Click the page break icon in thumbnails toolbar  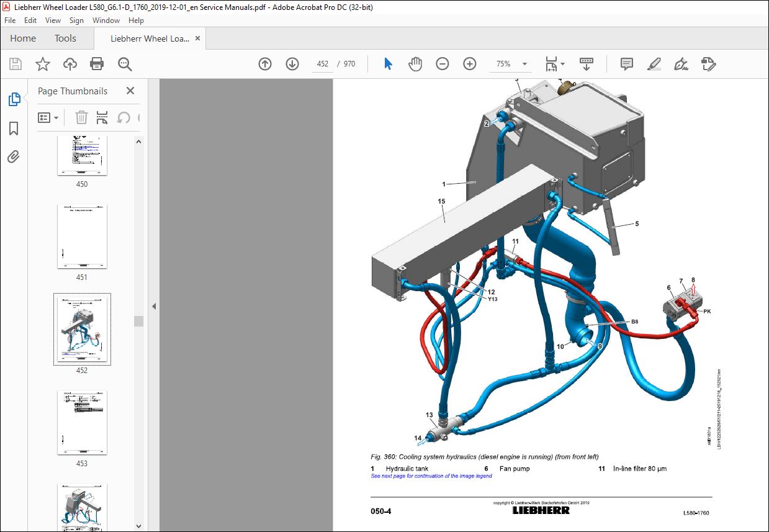click(102, 117)
